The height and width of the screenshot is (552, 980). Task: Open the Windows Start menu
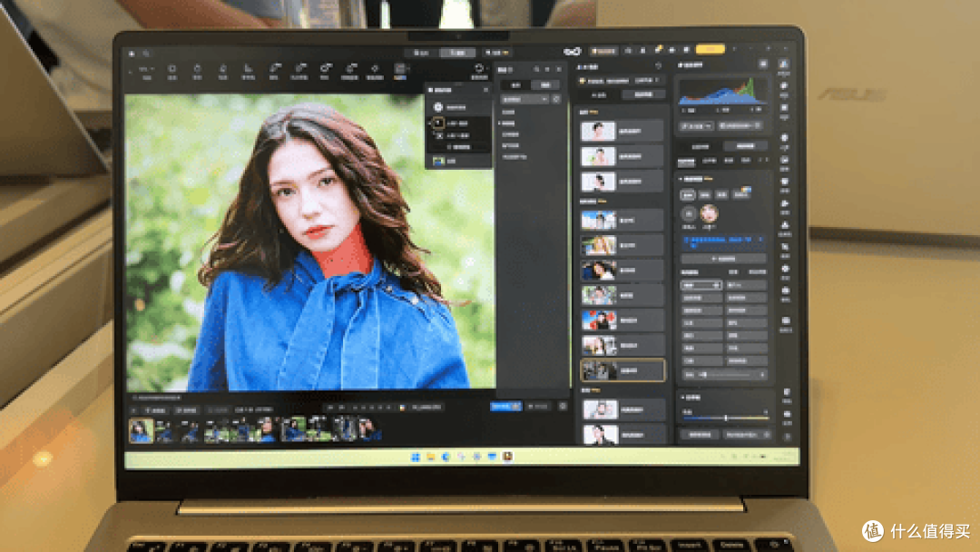(415, 457)
